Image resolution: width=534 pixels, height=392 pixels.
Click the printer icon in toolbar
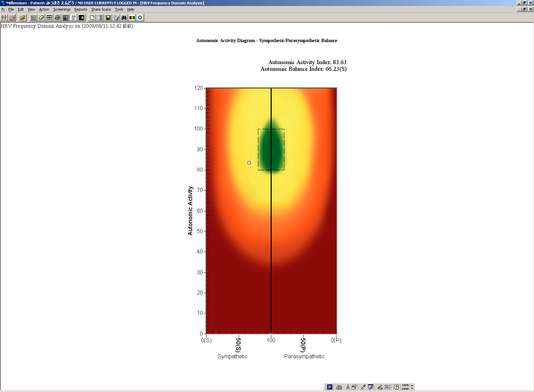57,18
